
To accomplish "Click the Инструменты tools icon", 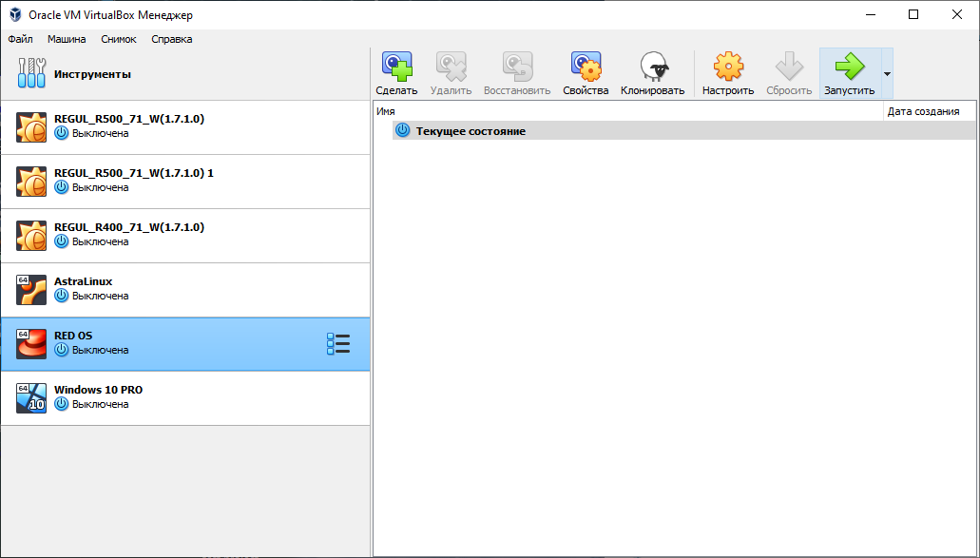I will 31,73.
